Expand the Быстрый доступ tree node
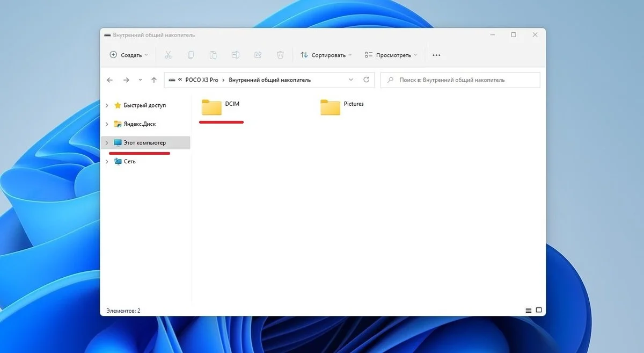Image resolution: width=644 pixels, height=353 pixels. pyautogui.click(x=107, y=105)
